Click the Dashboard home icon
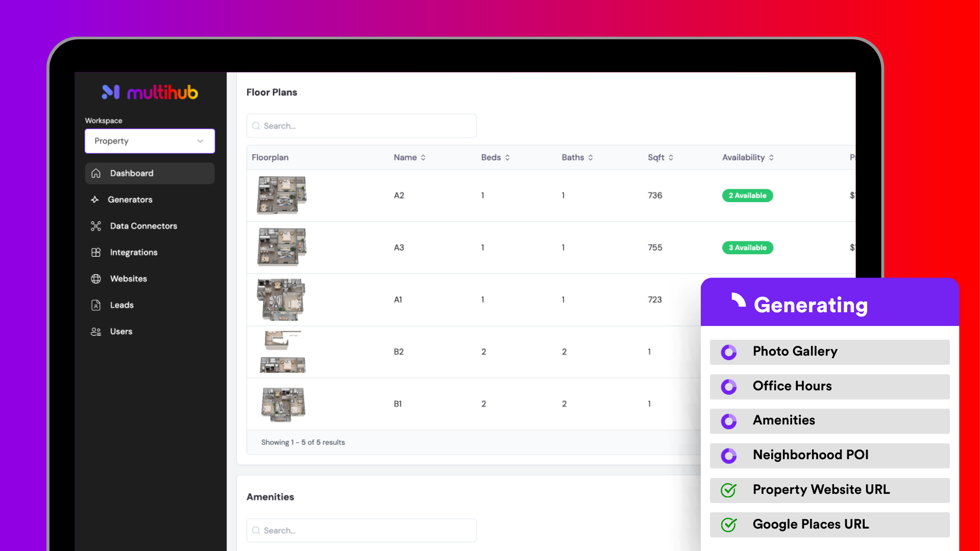980x551 pixels. 96,173
